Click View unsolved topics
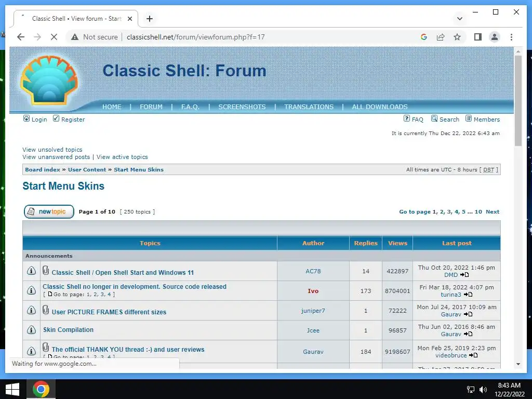The width and height of the screenshot is (532, 399). (x=52, y=150)
